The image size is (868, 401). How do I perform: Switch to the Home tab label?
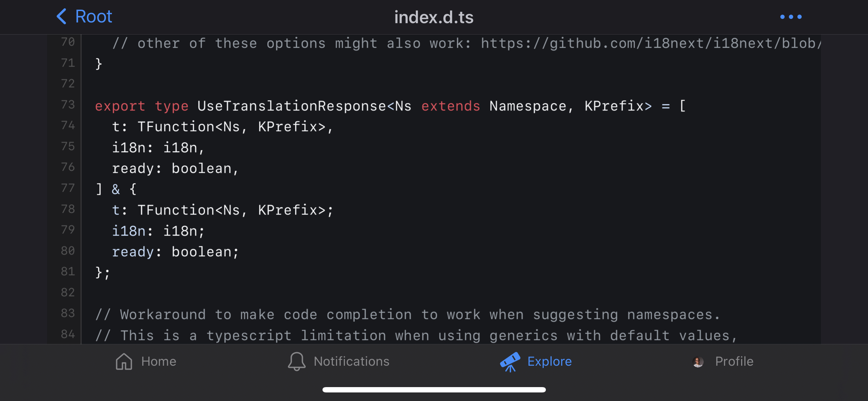pos(159,361)
